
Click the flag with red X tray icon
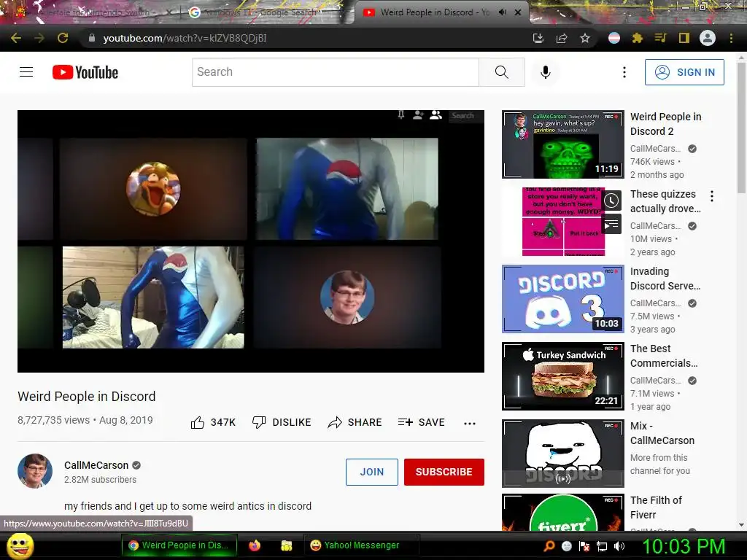point(584,546)
